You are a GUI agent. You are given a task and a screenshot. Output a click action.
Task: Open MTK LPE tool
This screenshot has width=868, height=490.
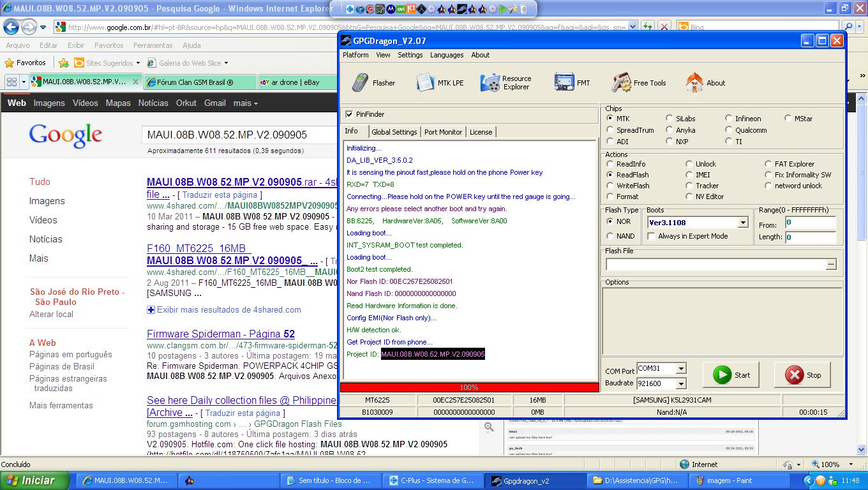tap(440, 83)
